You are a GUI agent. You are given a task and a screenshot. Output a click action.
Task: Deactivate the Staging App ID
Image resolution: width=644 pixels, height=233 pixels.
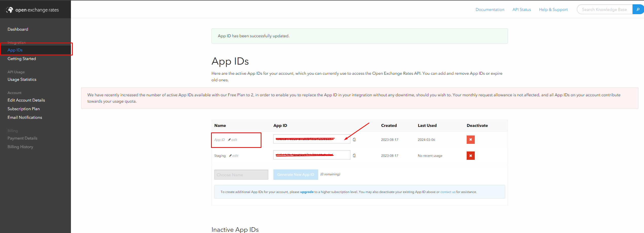click(x=470, y=156)
